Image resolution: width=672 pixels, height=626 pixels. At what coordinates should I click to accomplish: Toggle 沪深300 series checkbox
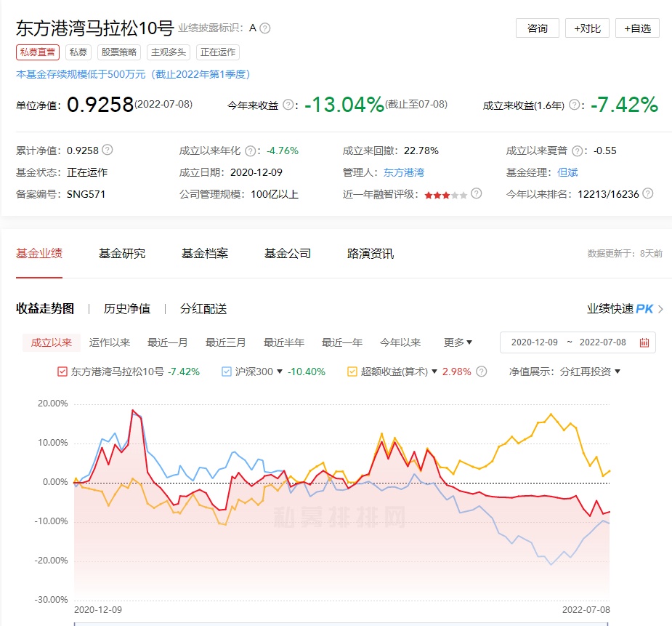point(226,372)
